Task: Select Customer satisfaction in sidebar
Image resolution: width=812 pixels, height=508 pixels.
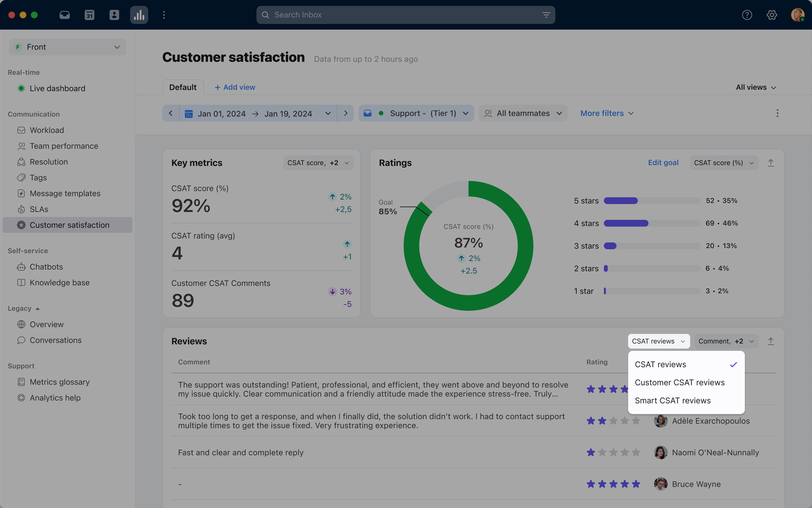Action: click(x=67, y=225)
